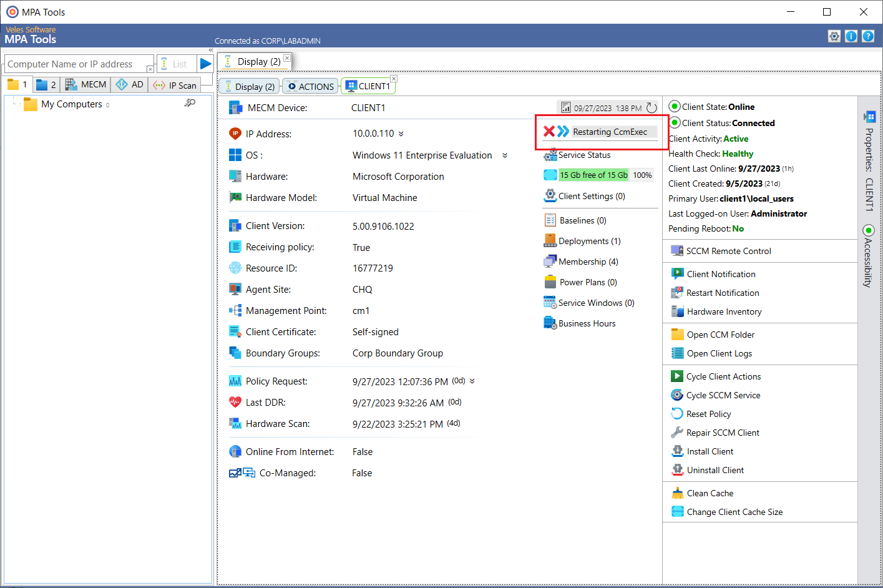Expand OS details chevron
Image resolution: width=883 pixels, height=588 pixels.
(505, 155)
